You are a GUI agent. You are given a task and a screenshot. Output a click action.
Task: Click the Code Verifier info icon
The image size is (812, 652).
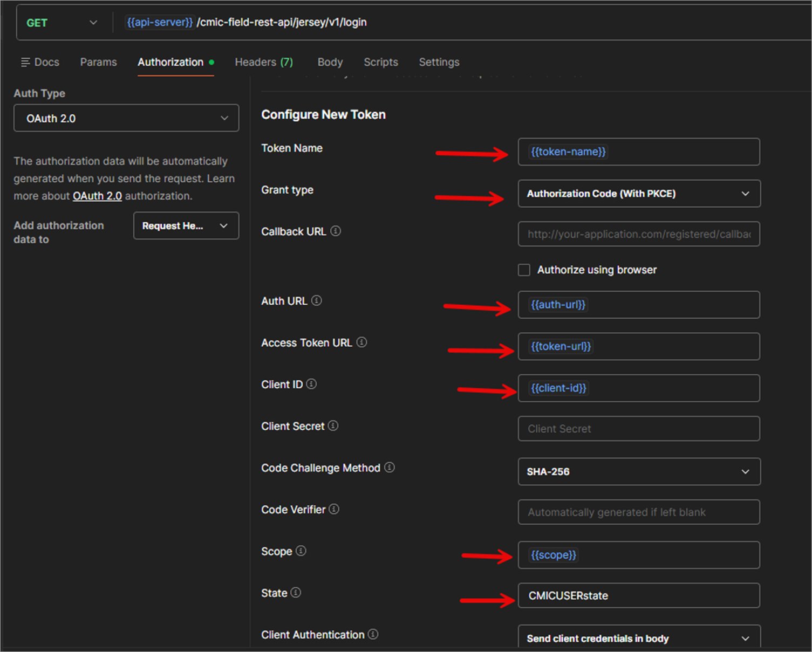click(x=335, y=509)
